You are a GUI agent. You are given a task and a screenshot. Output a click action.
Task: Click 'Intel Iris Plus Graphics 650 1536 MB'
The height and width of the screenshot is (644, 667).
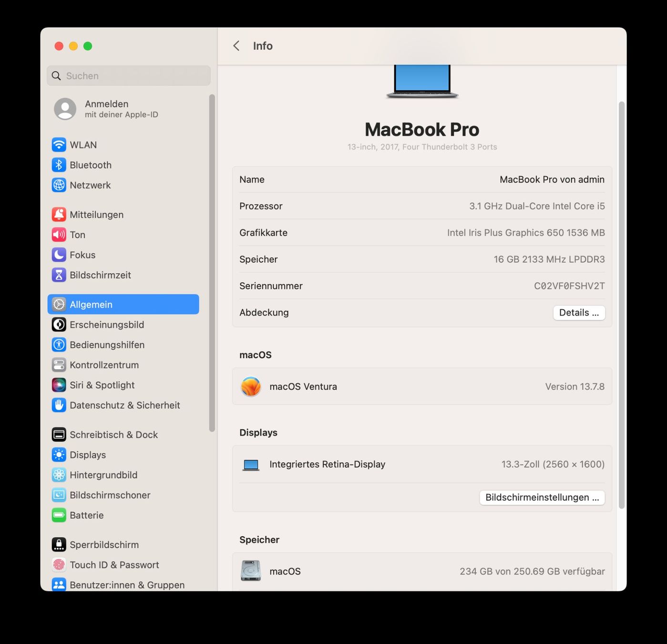tap(526, 233)
